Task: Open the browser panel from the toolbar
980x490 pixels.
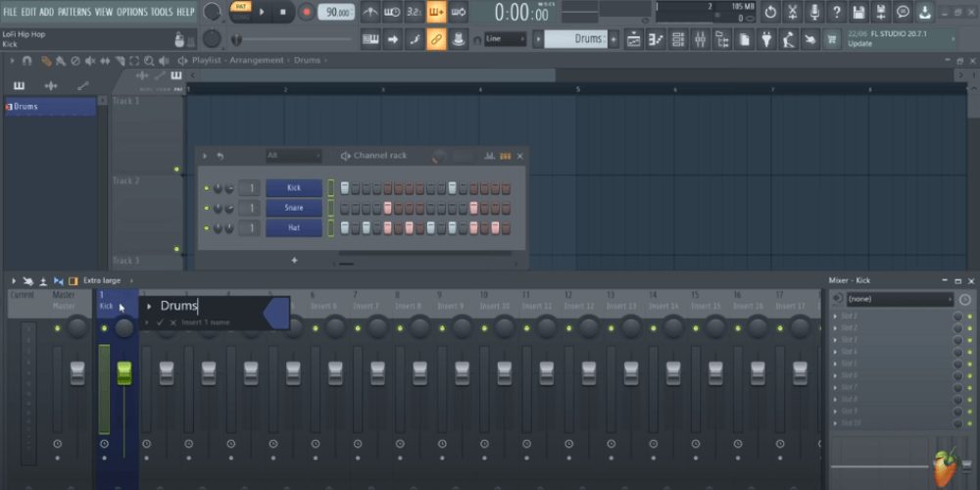Action: pyautogui.click(x=722, y=39)
